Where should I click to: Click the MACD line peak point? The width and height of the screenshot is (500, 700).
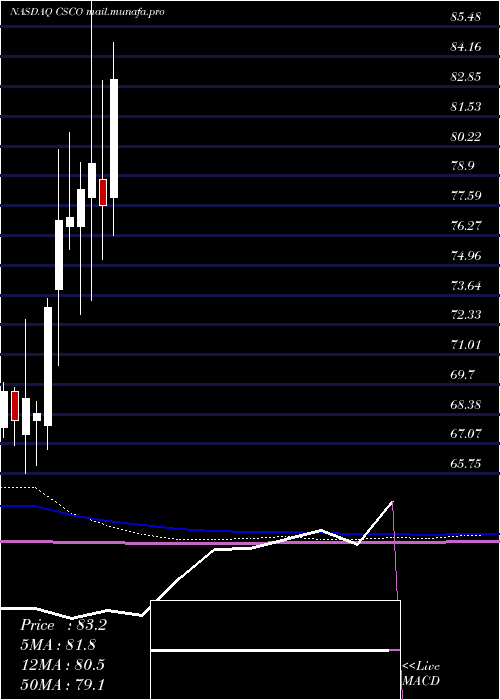(392, 502)
